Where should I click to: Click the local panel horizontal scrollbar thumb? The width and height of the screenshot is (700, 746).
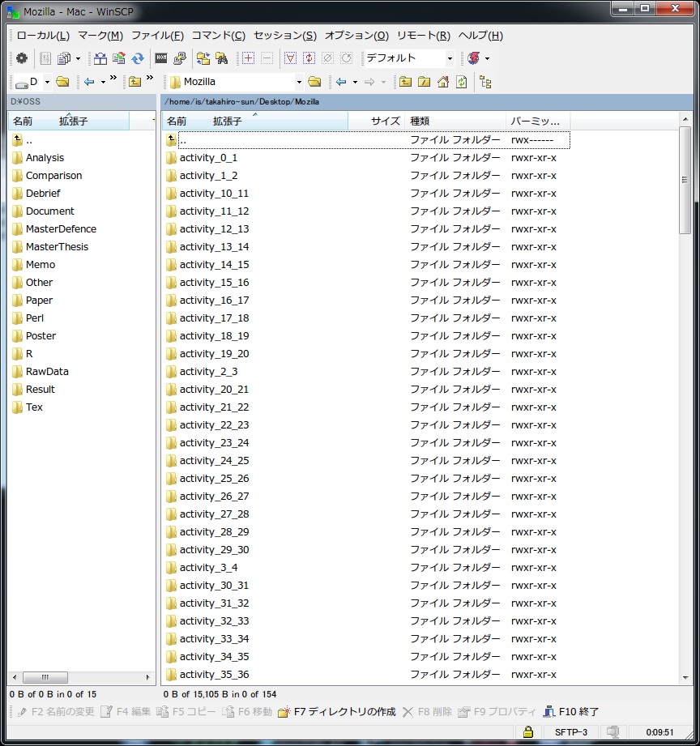[x=45, y=677]
